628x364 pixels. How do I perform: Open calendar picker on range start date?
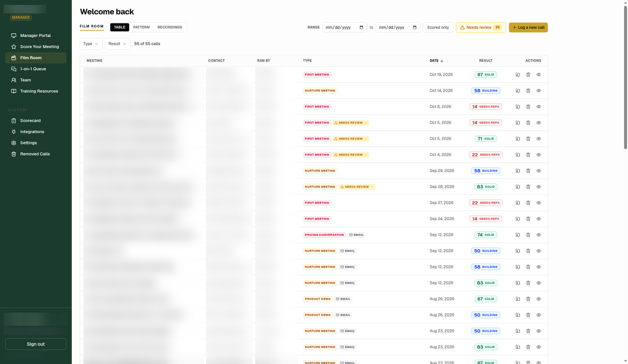361,27
